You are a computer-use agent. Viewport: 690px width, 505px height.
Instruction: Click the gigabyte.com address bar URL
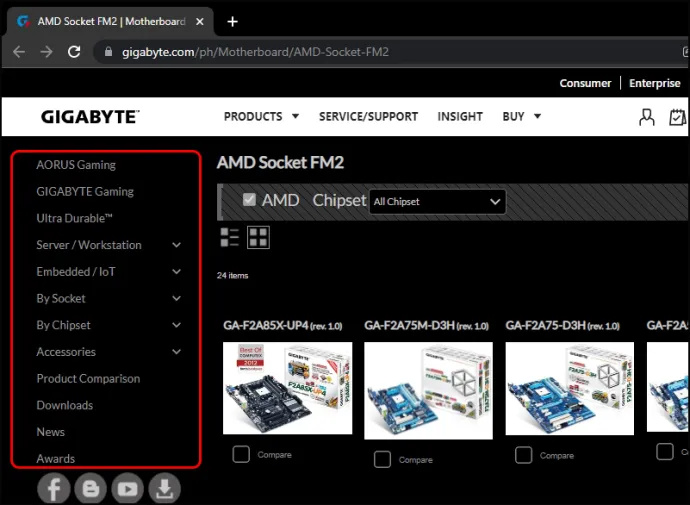coord(255,52)
